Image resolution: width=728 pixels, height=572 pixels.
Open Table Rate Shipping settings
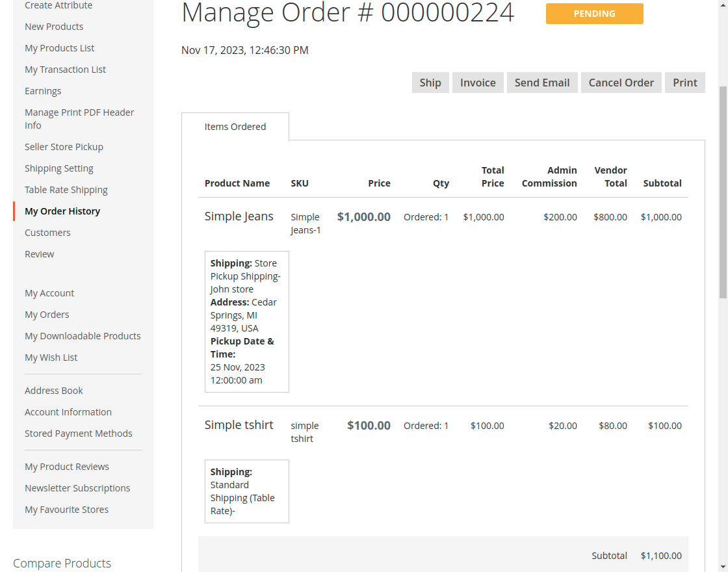click(66, 189)
